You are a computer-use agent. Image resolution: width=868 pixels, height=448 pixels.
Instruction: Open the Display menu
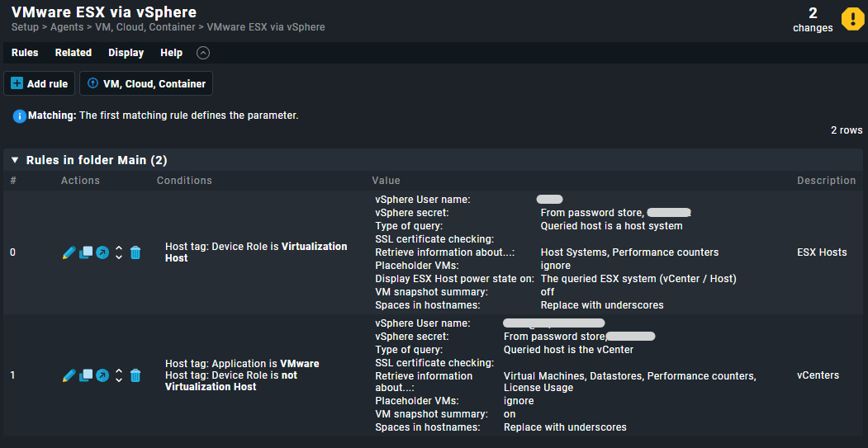126,53
